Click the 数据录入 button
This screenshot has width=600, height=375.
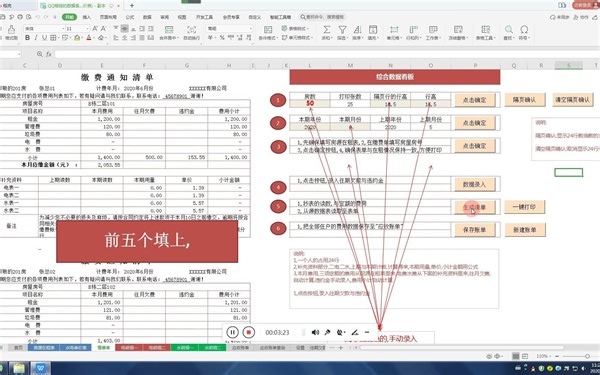pyautogui.click(x=474, y=184)
